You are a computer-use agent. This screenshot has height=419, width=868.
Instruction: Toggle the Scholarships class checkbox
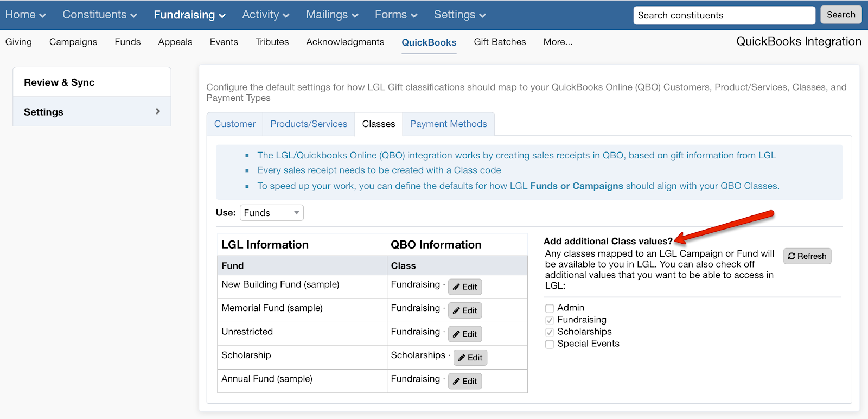click(550, 332)
